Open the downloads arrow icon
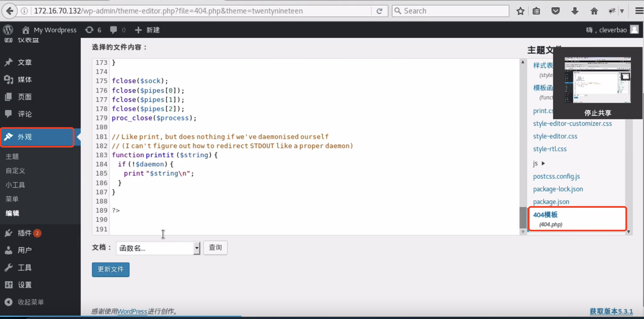Screen dimensions: 644x319 point(575,11)
